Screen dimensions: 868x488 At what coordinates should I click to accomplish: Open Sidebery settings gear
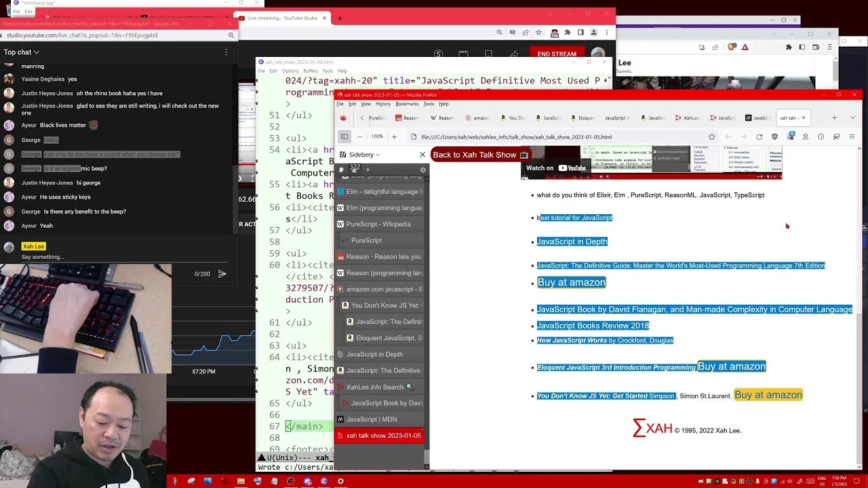(x=423, y=170)
